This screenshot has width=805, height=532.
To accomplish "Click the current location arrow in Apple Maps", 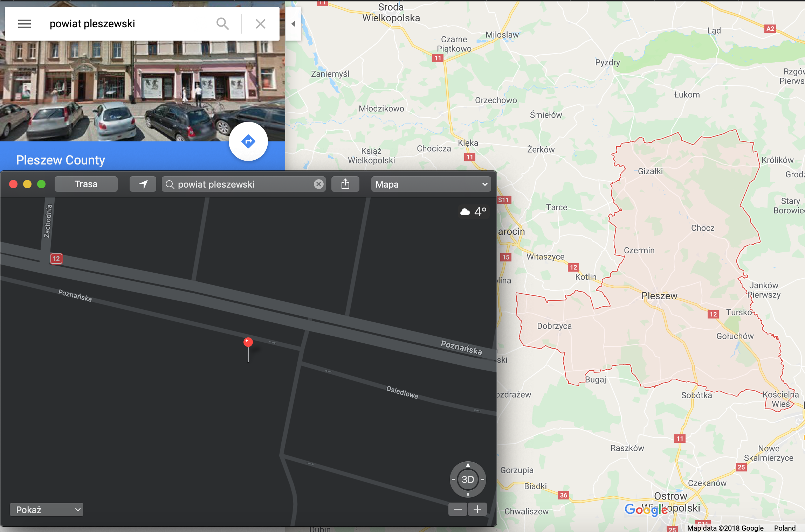I will (143, 184).
